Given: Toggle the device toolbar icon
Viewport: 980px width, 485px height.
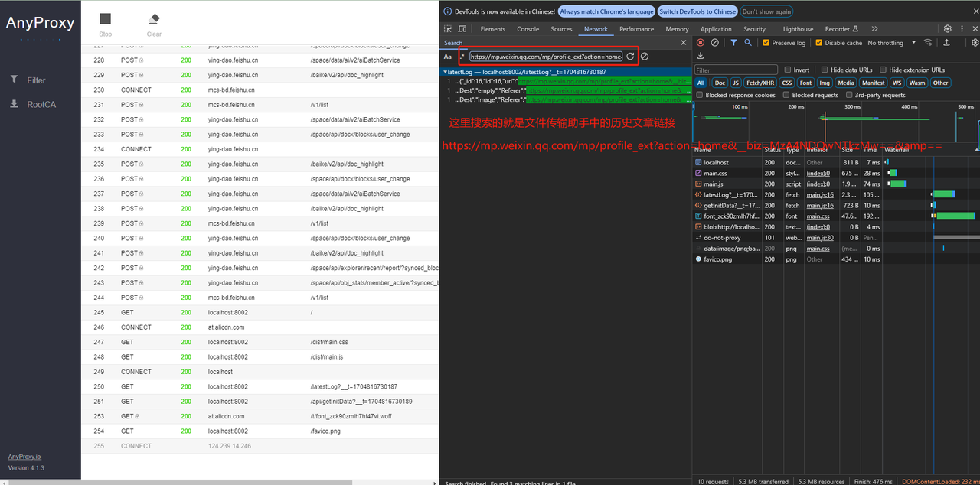Looking at the screenshot, I should pyautogui.click(x=462, y=29).
